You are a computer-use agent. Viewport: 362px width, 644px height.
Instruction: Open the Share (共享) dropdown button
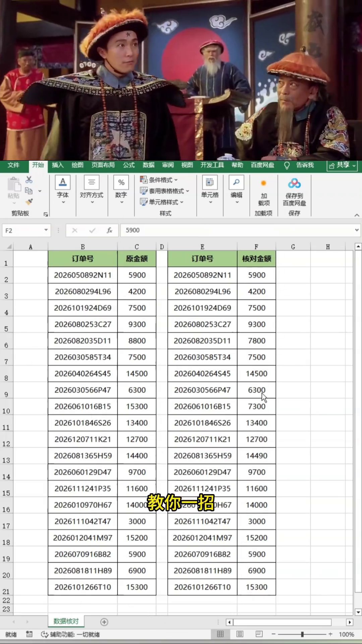[x=342, y=165]
